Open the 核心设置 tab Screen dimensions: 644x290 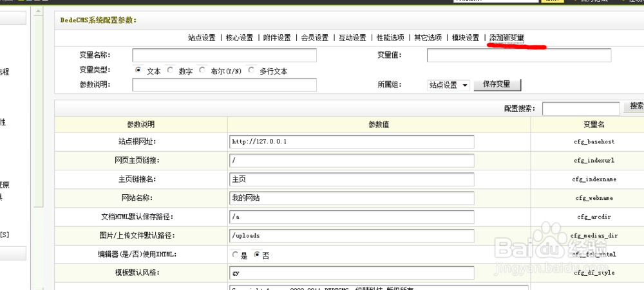click(x=240, y=38)
